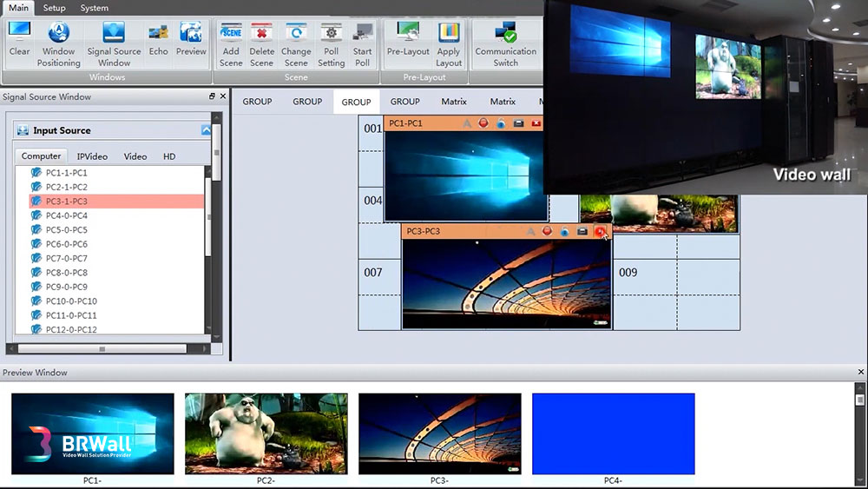Image resolution: width=868 pixels, height=489 pixels.
Task: Click the PC3-PC3 window video content
Action: point(507,283)
